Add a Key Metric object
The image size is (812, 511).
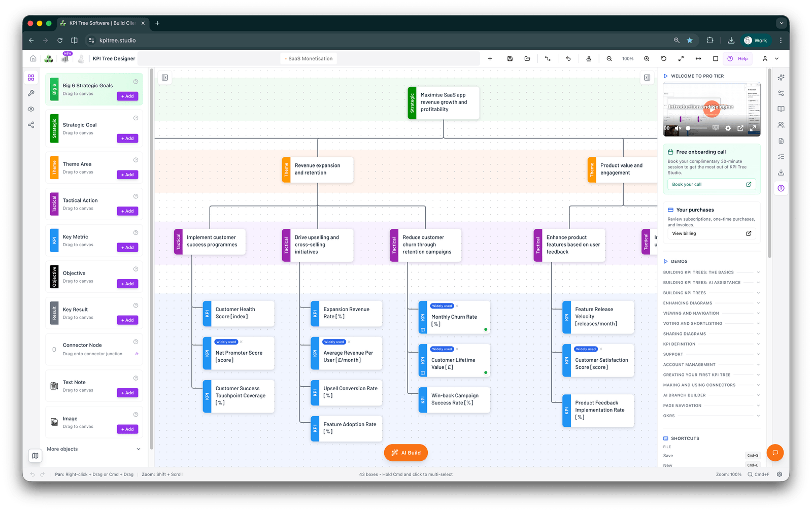[x=127, y=248]
